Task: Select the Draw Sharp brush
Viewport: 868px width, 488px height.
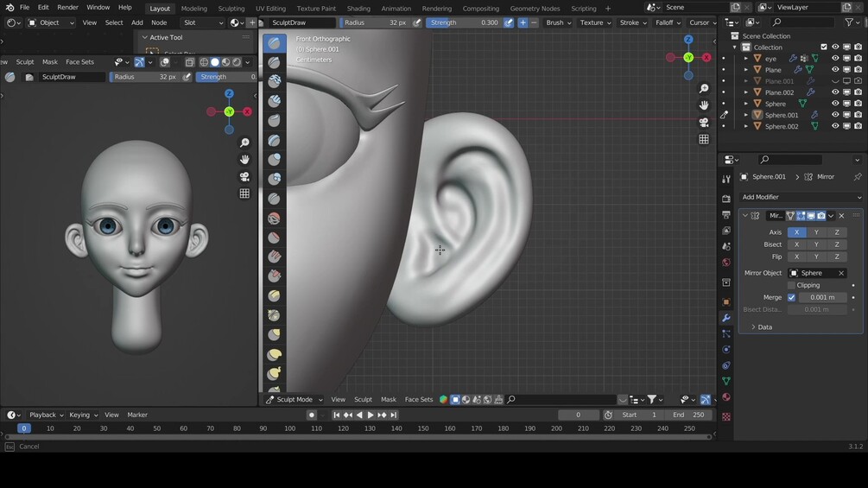Action: [x=274, y=62]
